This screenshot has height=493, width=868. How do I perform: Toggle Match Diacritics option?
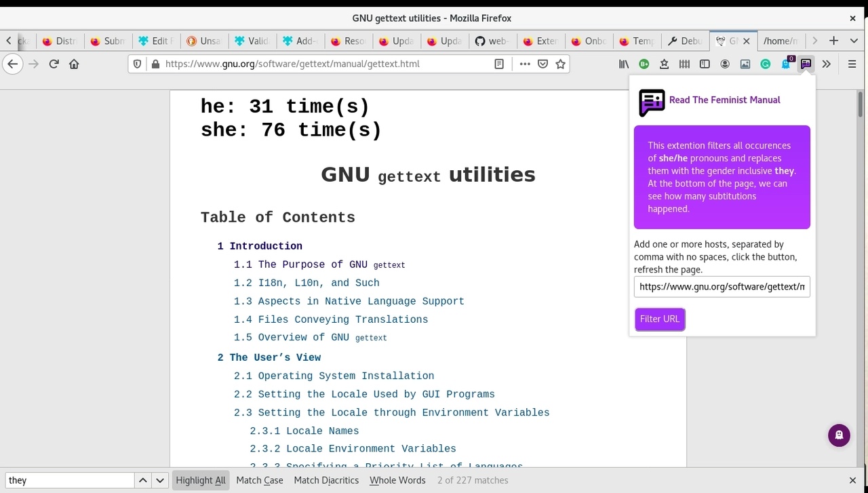(326, 480)
